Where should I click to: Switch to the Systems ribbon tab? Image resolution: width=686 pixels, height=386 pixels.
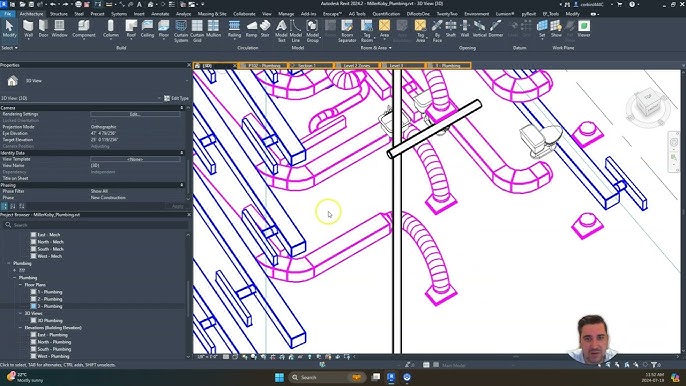coord(119,14)
